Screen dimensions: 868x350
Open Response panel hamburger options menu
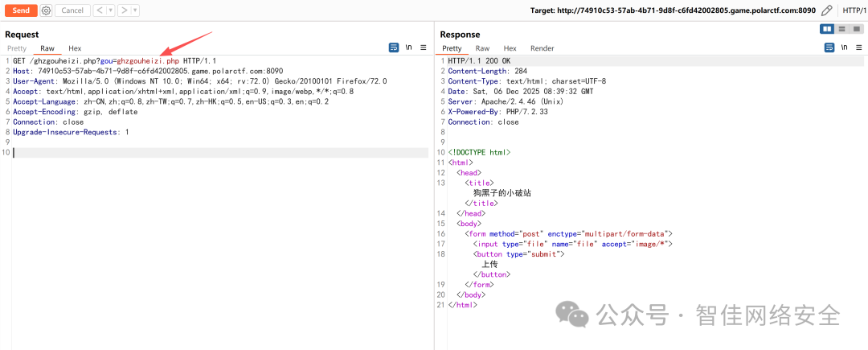click(859, 47)
